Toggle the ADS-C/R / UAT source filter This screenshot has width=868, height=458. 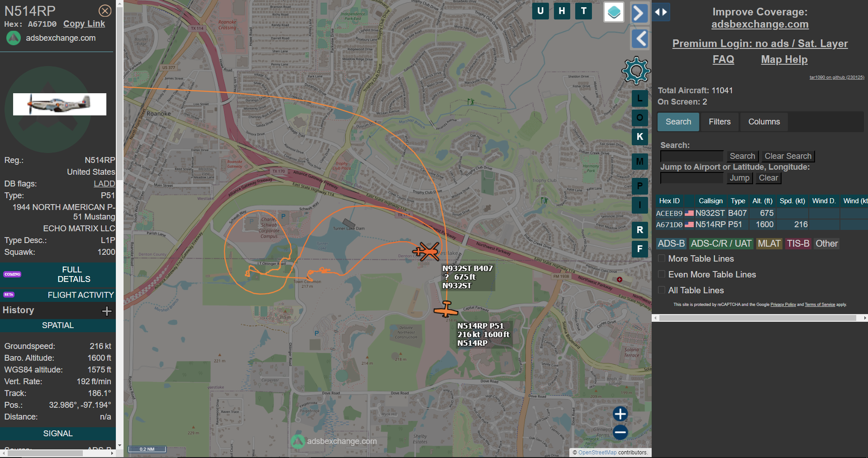click(x=721, y=243)
